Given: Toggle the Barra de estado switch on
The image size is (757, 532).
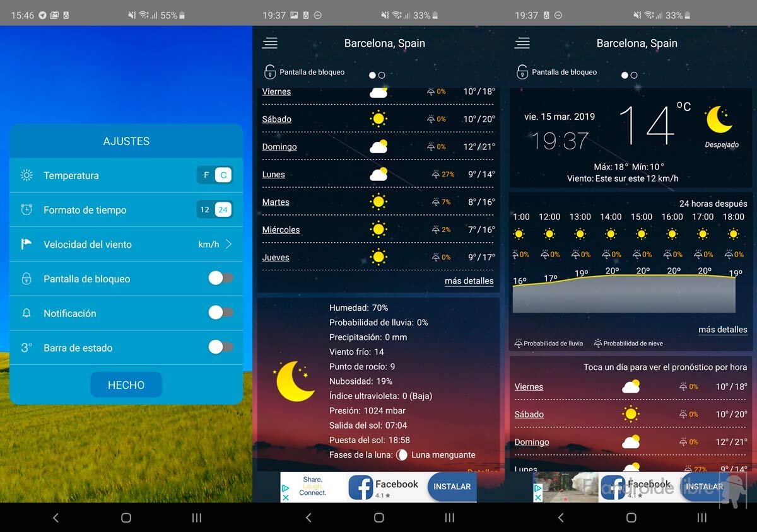Looking at the screenshot, I should pos(221,347).
